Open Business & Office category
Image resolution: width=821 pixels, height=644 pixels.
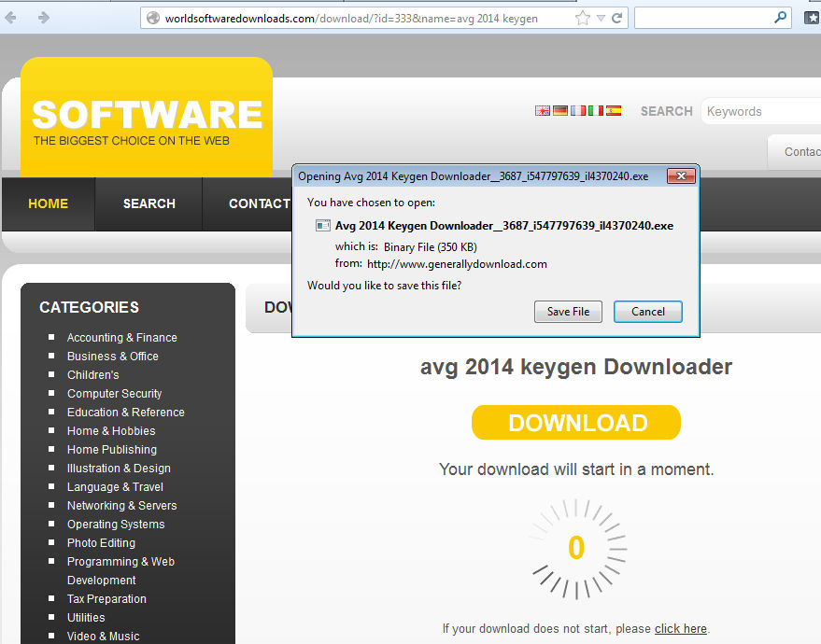[113, 357]
